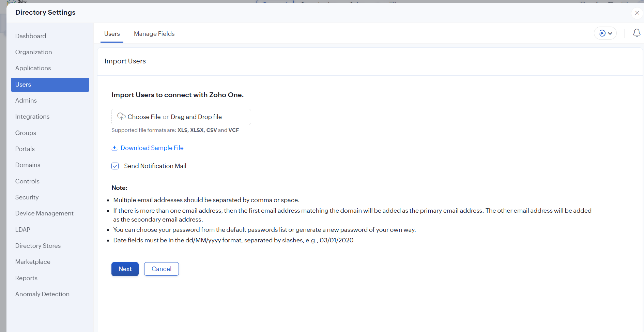Image resolution: width=644 pixels, height=332 pixels.
Task: Expand the quick-action dropdown near the bell
Action: 605,33
